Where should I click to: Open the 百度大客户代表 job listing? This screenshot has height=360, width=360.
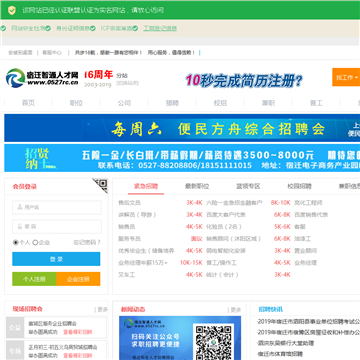pos(226,215)
